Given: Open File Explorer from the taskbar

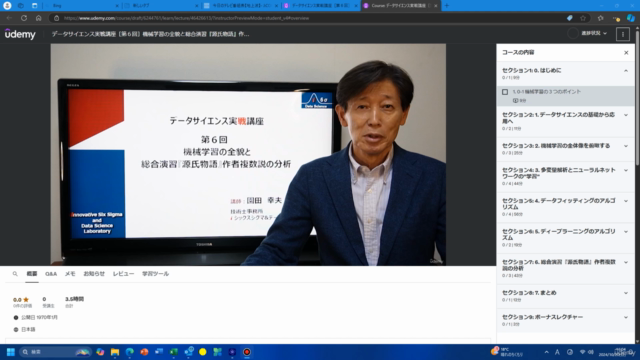Looking at the screenshot, I should (115, 352).
